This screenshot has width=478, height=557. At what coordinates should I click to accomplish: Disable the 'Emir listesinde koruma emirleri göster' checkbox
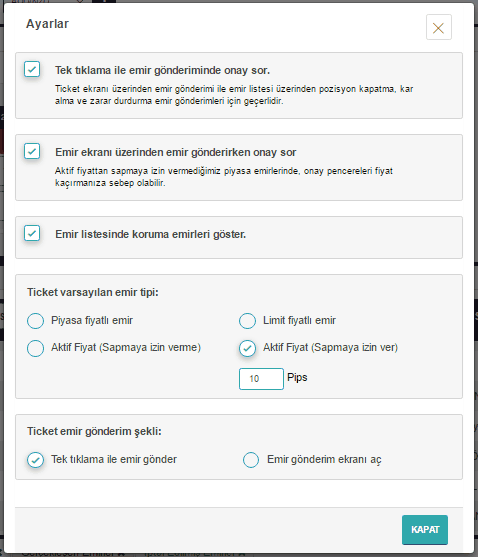[x=32, y=233]
